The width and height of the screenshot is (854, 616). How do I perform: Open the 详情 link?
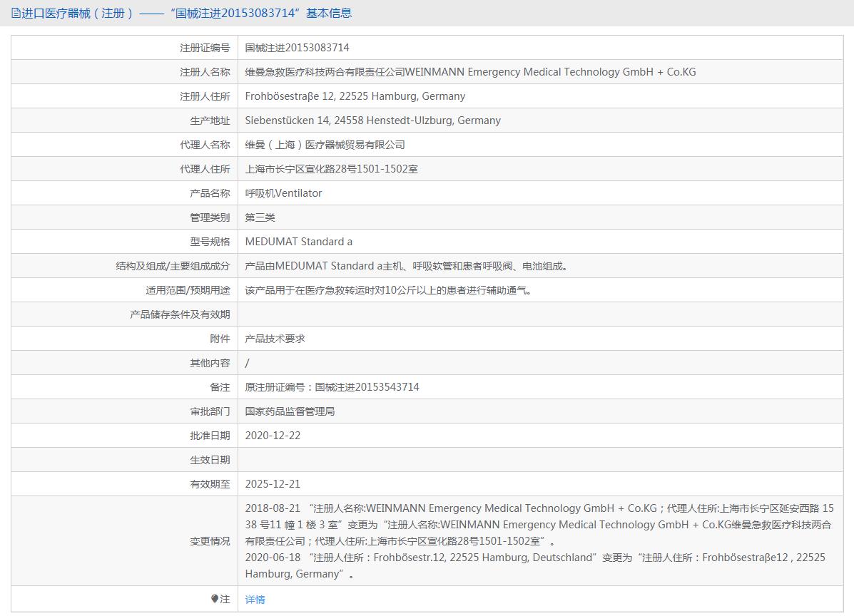255,599
